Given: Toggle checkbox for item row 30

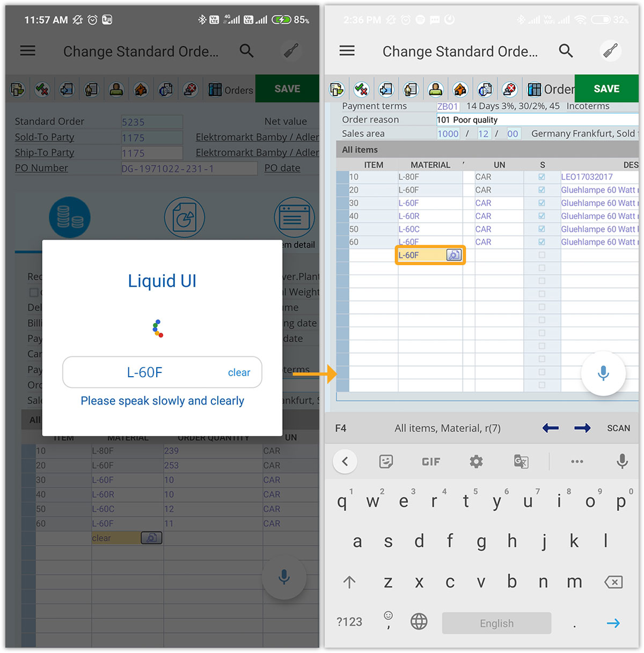Looking at the screenshot, I should point(541,203).
